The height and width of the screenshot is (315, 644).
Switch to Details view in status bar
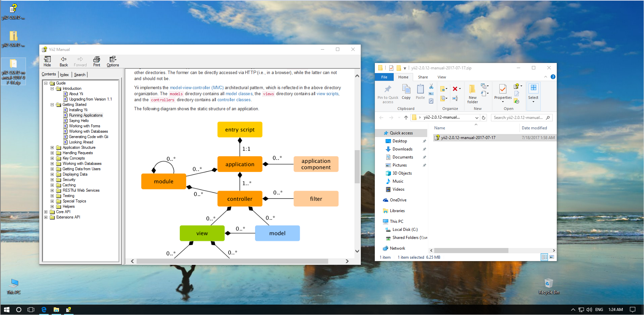click(544, 257)
